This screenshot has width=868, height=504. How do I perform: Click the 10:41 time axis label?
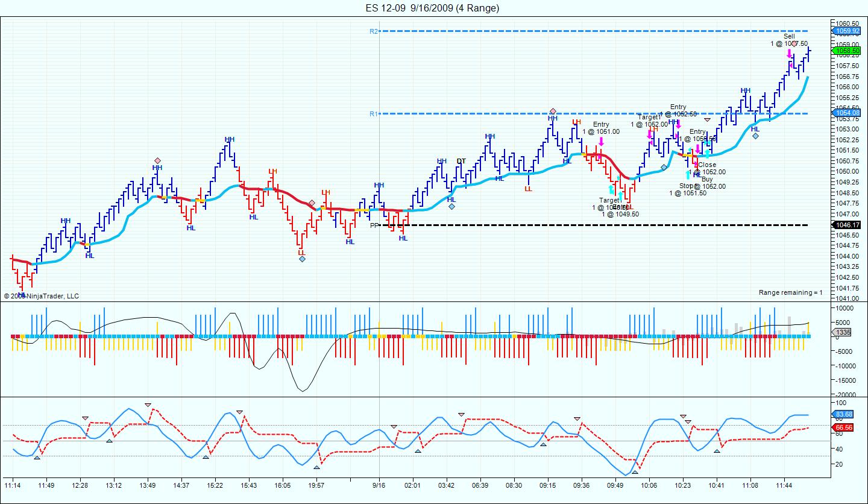point(717,485)
